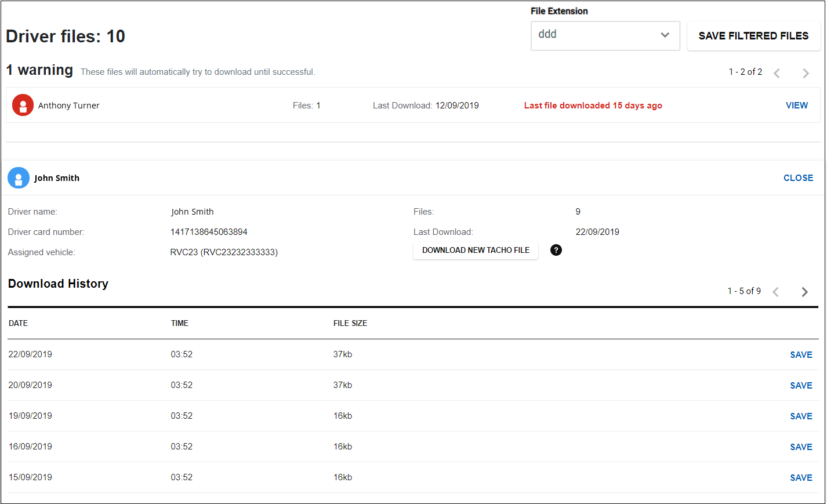Click the next page chevron for Download History
This screenshot has height=504, width=827.
pos(804,292)
